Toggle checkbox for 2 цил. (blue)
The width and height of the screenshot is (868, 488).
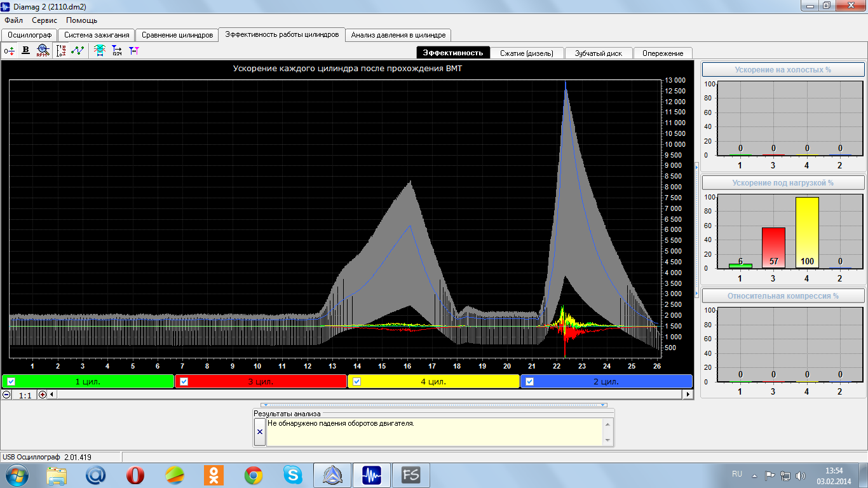pos(530,381)
